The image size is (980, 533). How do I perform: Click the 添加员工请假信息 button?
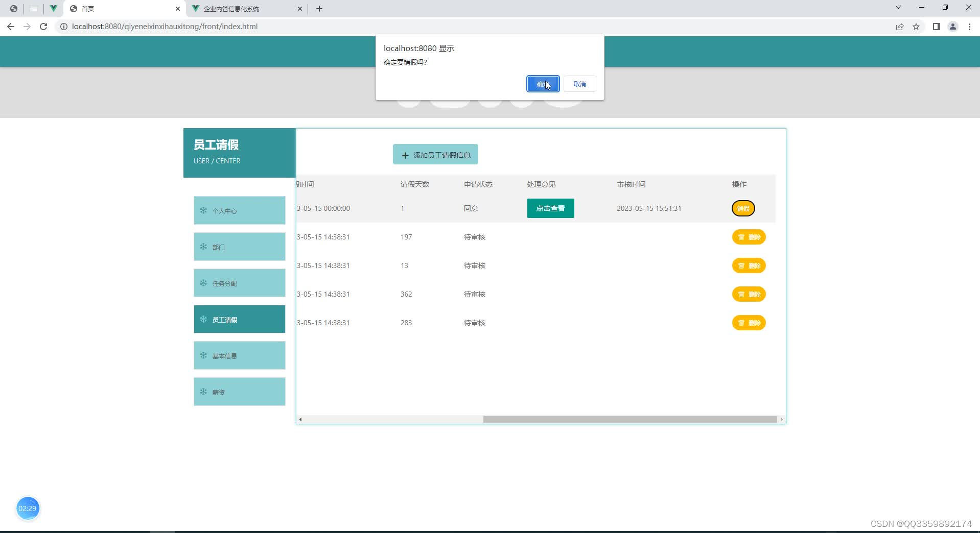tap(435, 155)
